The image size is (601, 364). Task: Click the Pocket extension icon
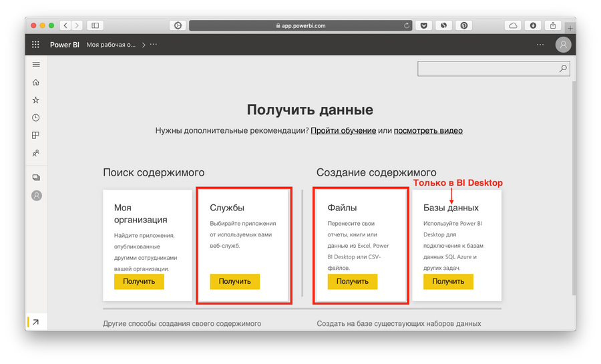(x=423, y=25)
